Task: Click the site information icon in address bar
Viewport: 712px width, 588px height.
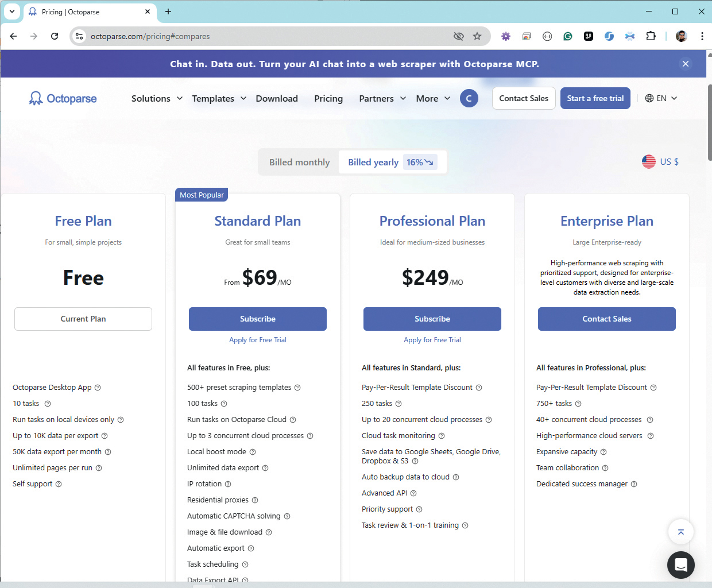Action: click(80, 36)
